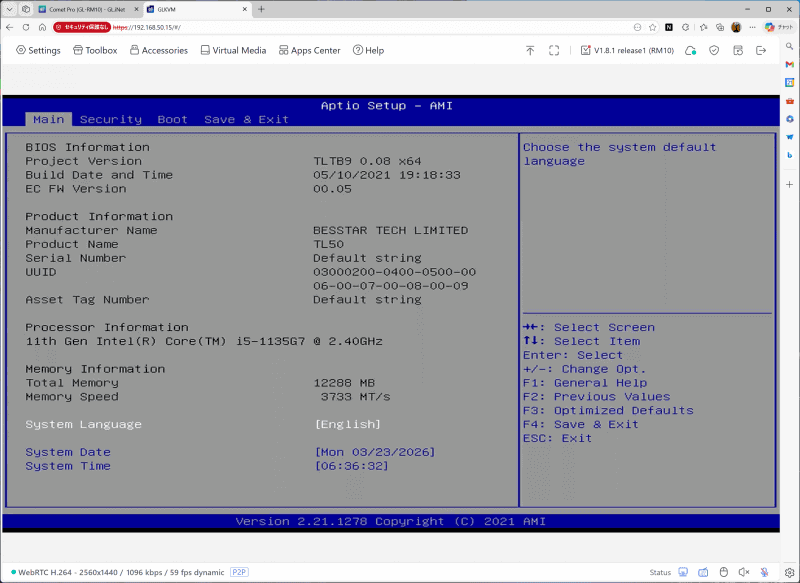Add sidebar app with plus icon
The width and height of the screenshot is (800, 583).
pyautogui.click(x=789, y=184)
